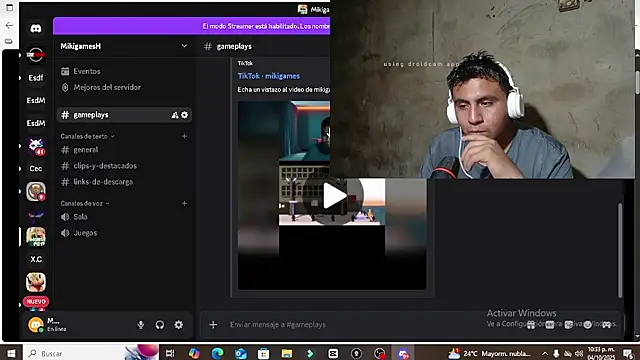
Task: Open the Esdf server
Action: click(36, 78)
